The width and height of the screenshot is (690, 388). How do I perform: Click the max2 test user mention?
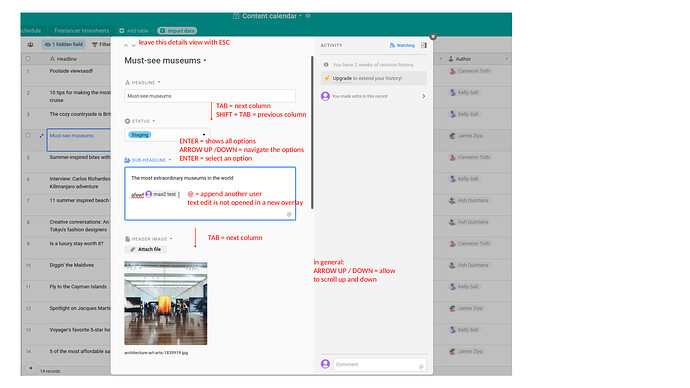(161, 194)
